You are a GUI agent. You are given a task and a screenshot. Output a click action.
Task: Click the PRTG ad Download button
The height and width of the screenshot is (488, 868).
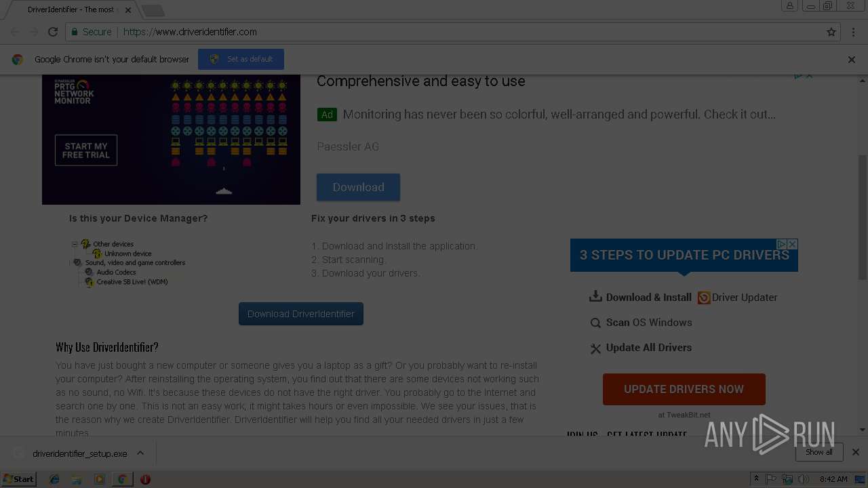pos(358,187)
